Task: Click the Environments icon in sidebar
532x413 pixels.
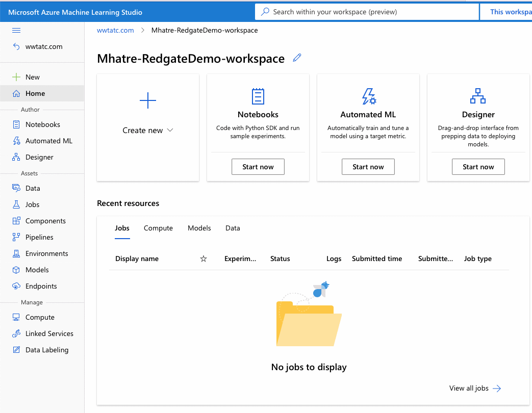Action: [x=16, y=253]
